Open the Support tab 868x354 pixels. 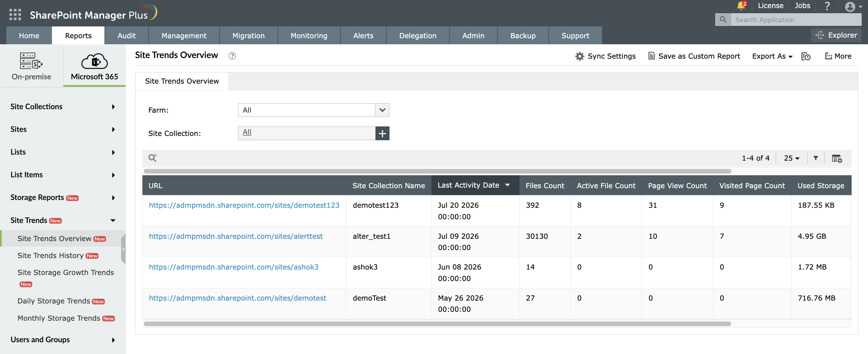point(575,35)
